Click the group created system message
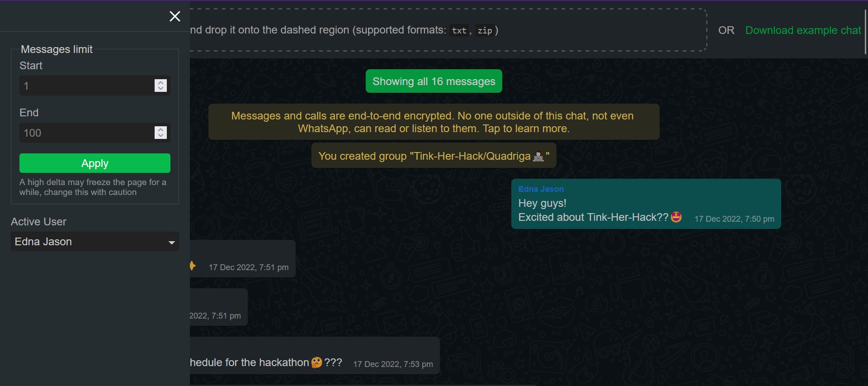Viewport: 868px width, 386px height. (x=434, y=156)
